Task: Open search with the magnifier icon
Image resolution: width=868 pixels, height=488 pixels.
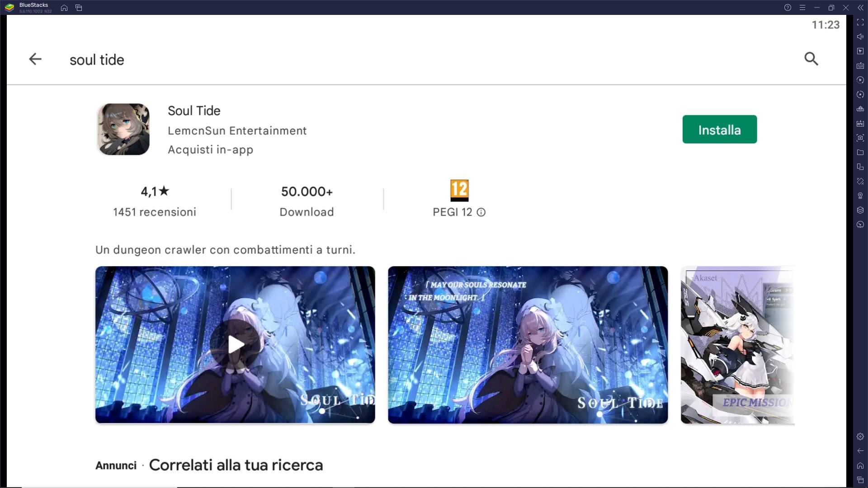Action: [811, 59]
